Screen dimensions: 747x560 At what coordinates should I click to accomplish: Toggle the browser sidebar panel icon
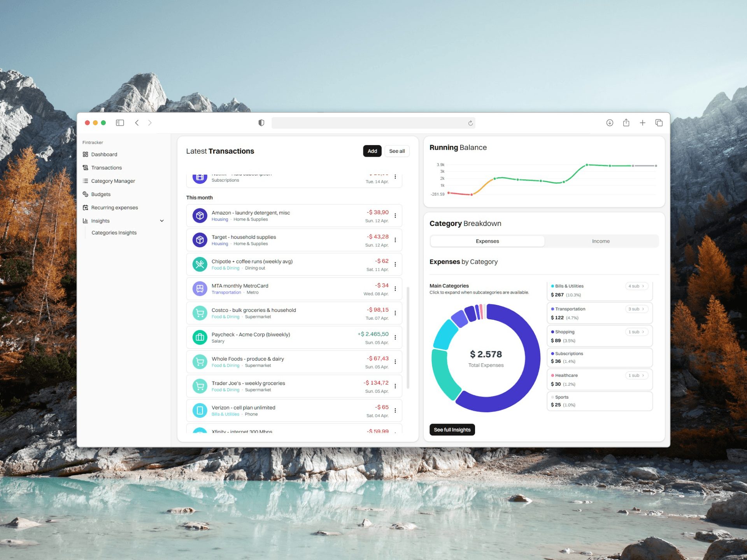[120, 123]
